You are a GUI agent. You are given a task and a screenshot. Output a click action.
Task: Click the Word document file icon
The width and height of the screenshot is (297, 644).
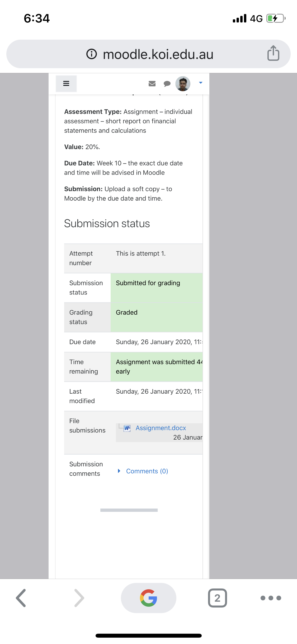127,428
